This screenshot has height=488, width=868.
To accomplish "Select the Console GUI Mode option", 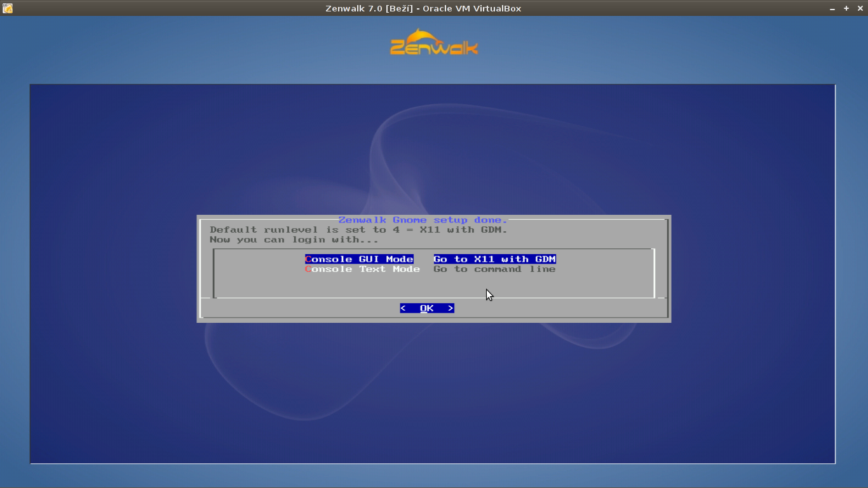I will point(359,259).
